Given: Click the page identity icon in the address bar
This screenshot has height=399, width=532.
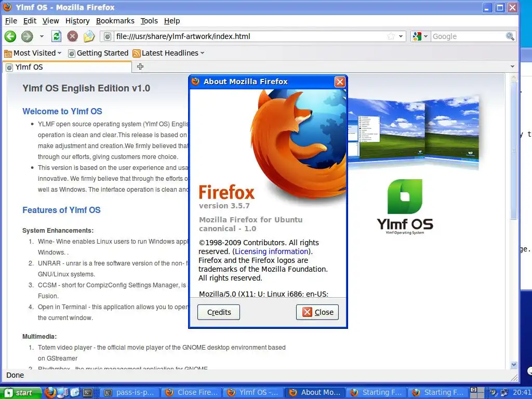Looking at the screenshot, I should 107,36.
